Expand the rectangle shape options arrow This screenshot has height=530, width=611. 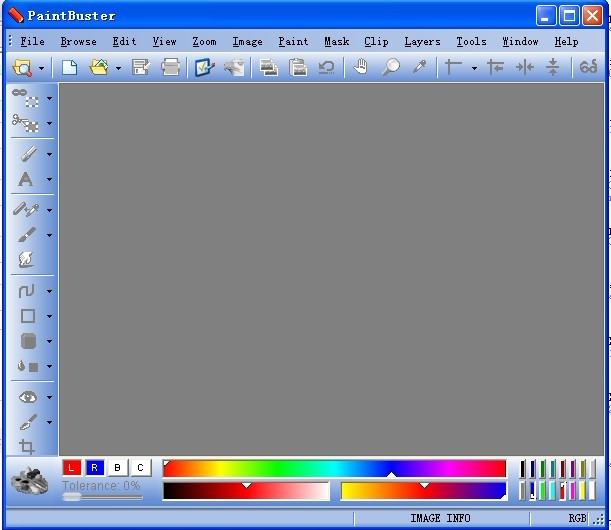click(49, 316)
